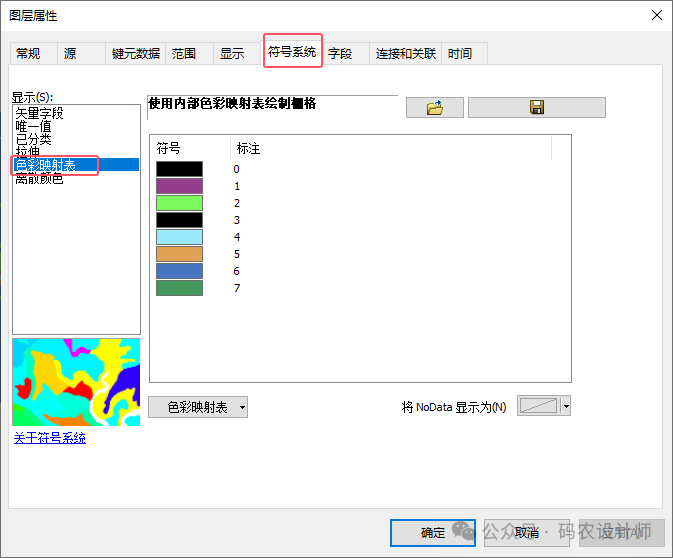Choose 拉伸 renderer in the list
This screenshot has height=558, width=673.
pos(27,152)
